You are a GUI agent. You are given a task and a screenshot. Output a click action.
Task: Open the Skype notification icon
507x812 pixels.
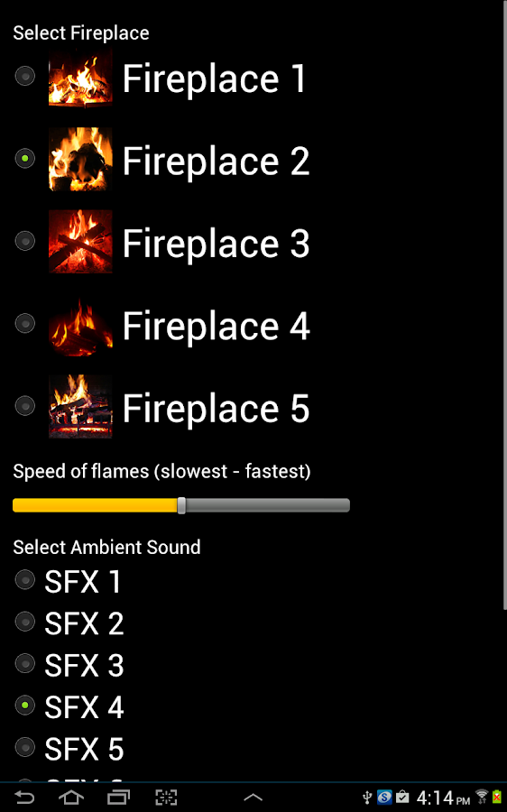pos(384,797)
